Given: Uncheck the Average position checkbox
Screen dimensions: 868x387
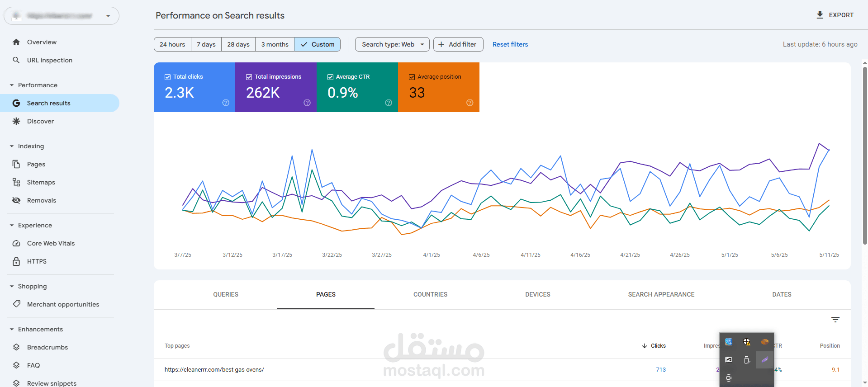Looking at the screenshot, I should [412, 77].
